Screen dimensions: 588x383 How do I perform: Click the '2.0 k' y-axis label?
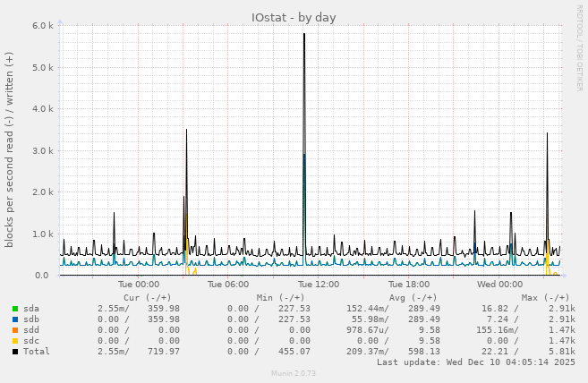(43, 192)
